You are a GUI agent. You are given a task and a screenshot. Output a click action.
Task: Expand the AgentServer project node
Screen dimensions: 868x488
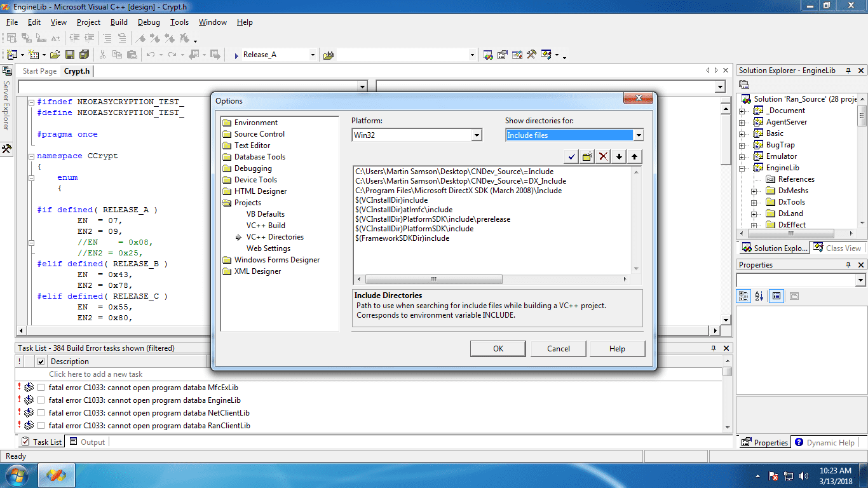[x=742, y=122]
